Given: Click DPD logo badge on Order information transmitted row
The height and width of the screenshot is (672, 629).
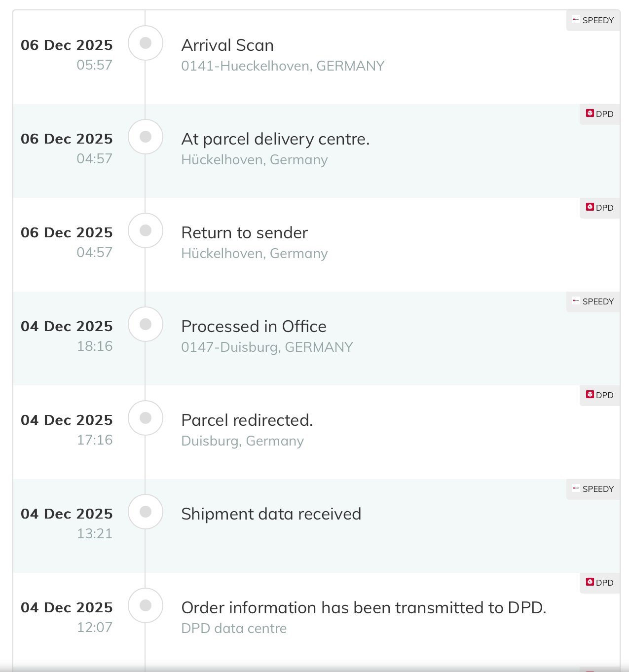Looking at the screenshot, I should click(x=599, y=583).
